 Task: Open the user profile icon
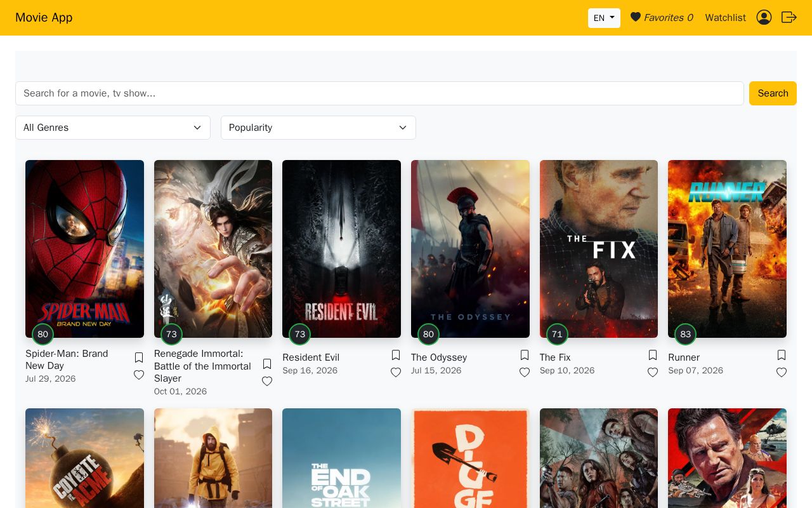point(764,17)
